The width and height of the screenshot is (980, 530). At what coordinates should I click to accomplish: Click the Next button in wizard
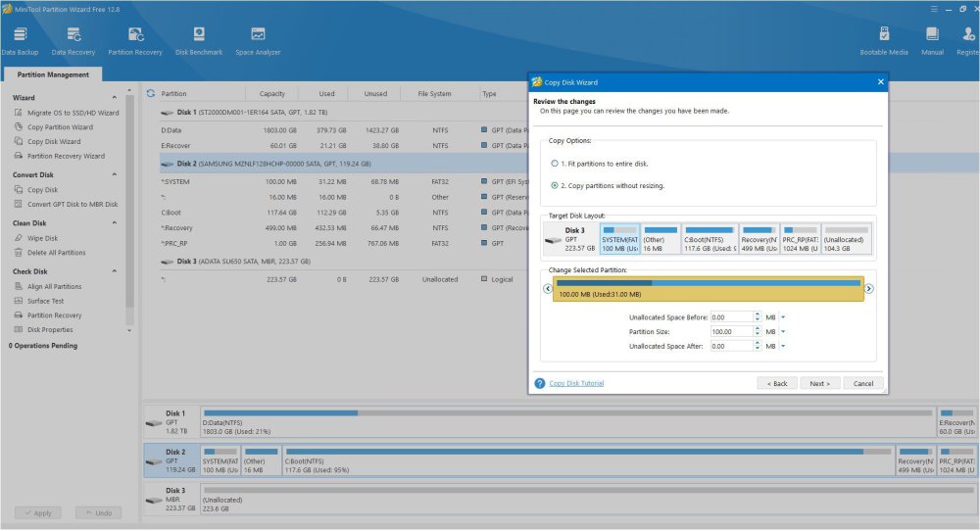(819, 383)
